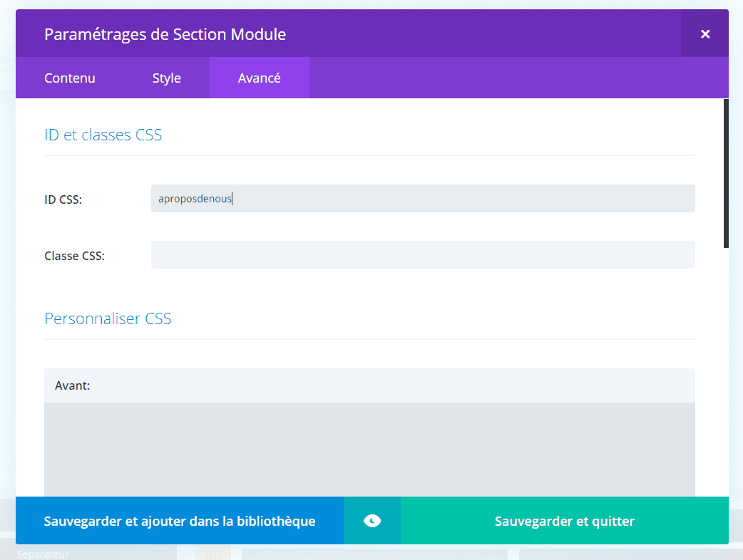Screen dimensions: 743x560
Task: Click the orange module icon behind the dialog
Action: click(213, 553)
